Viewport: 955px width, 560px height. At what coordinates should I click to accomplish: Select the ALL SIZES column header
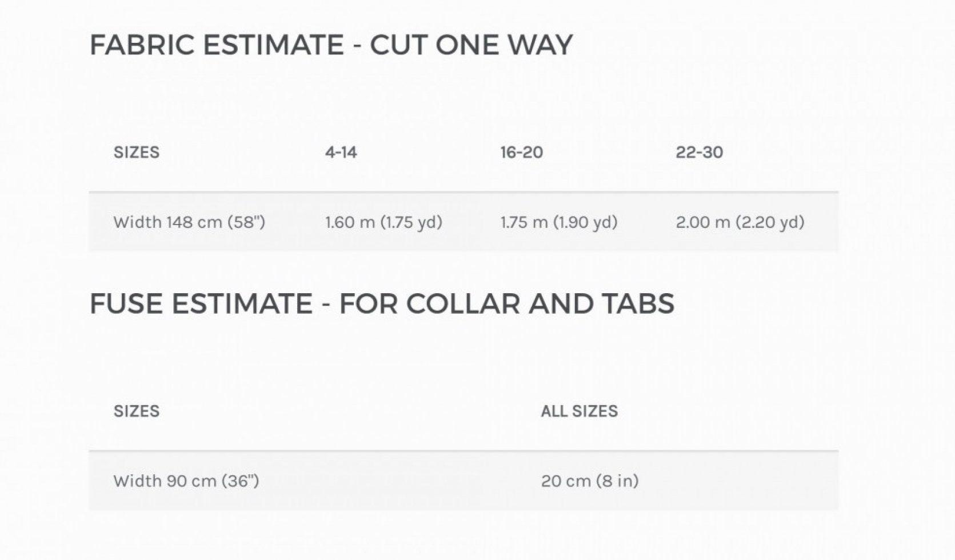point(580,411)
